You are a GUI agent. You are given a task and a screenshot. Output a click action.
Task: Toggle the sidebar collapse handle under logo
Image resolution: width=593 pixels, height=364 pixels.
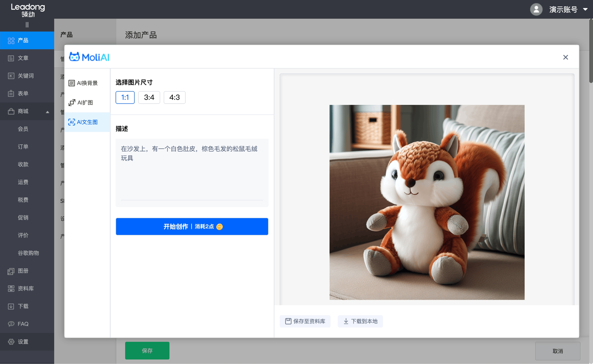27,25
